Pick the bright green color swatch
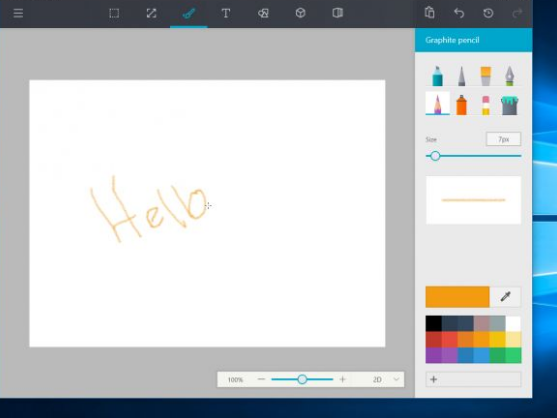 click(x=513, y=355)
